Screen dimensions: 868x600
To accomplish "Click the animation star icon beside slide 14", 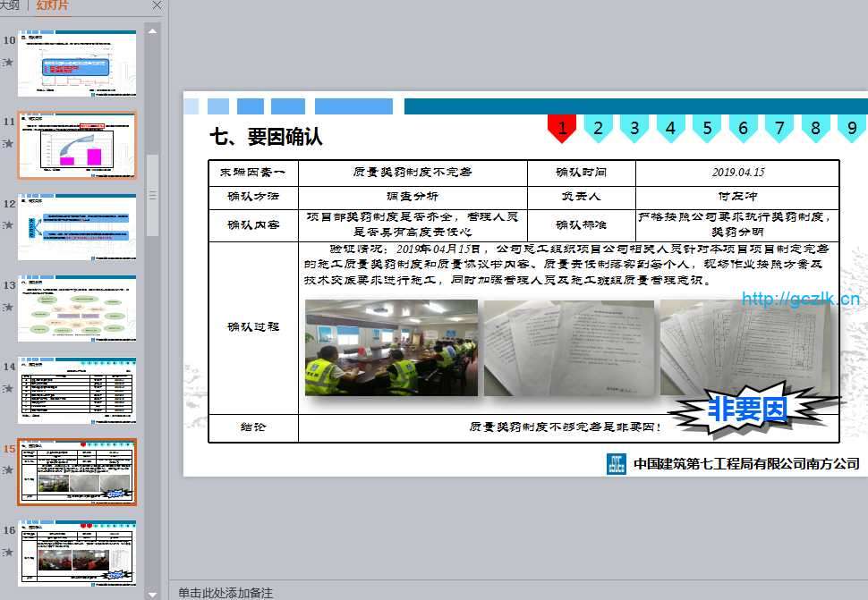I will click(x=8, y=389).
